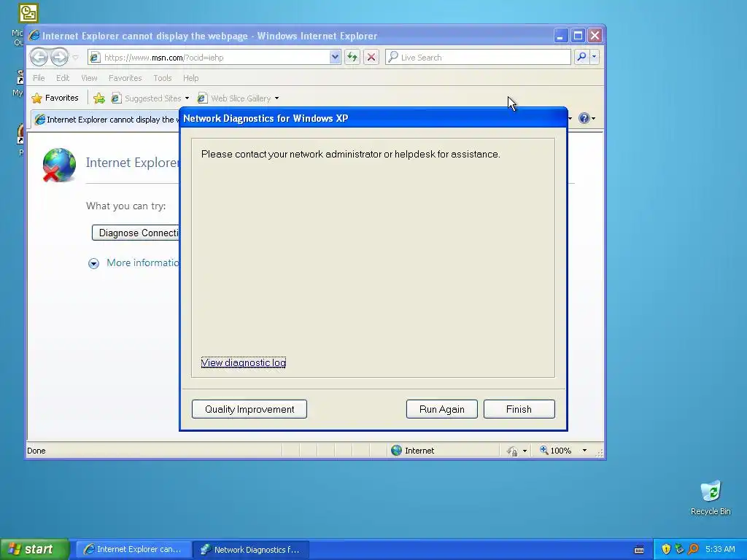Click the keyboard icon on taskbar
The height and width of the screenshot is (560, 747).
click(x=639, y=550)
